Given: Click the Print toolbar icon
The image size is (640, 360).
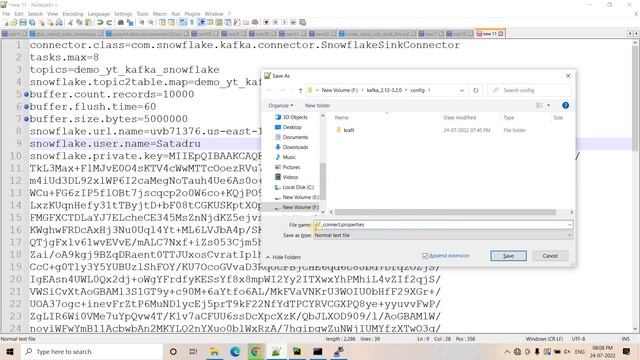Looking at the screenshot, I should (59, 22).
